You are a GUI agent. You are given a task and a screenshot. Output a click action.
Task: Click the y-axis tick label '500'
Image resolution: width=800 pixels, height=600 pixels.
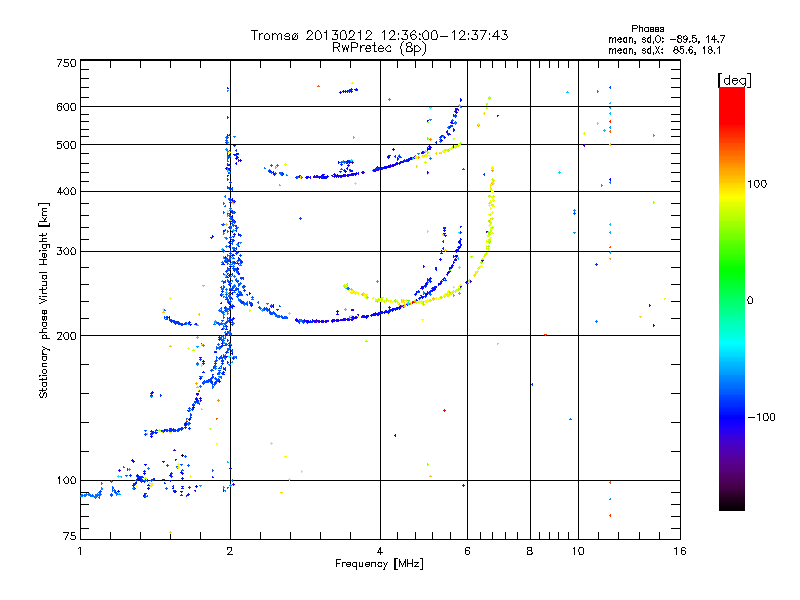pyautogui.click(x=66, y=145)
